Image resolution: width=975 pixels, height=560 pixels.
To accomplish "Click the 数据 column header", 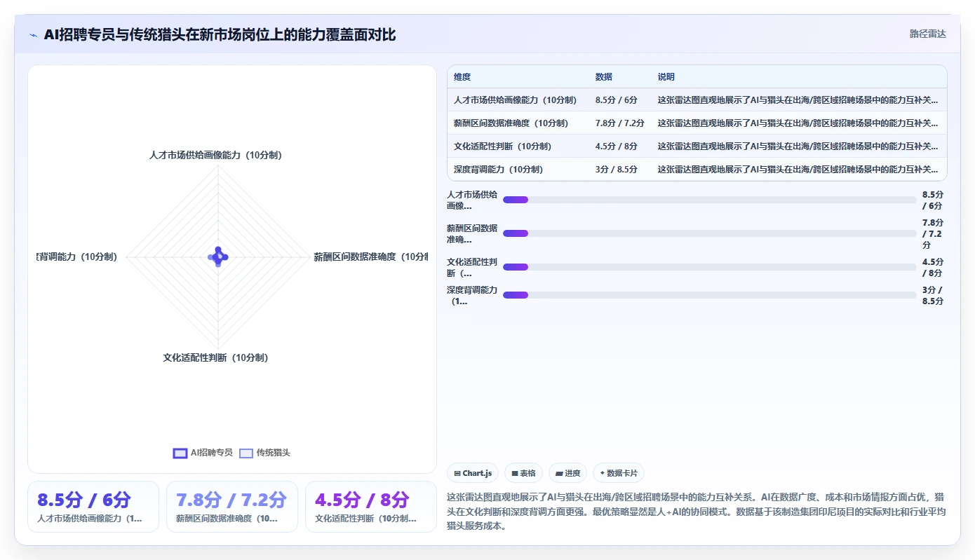I will click(604, 76).
